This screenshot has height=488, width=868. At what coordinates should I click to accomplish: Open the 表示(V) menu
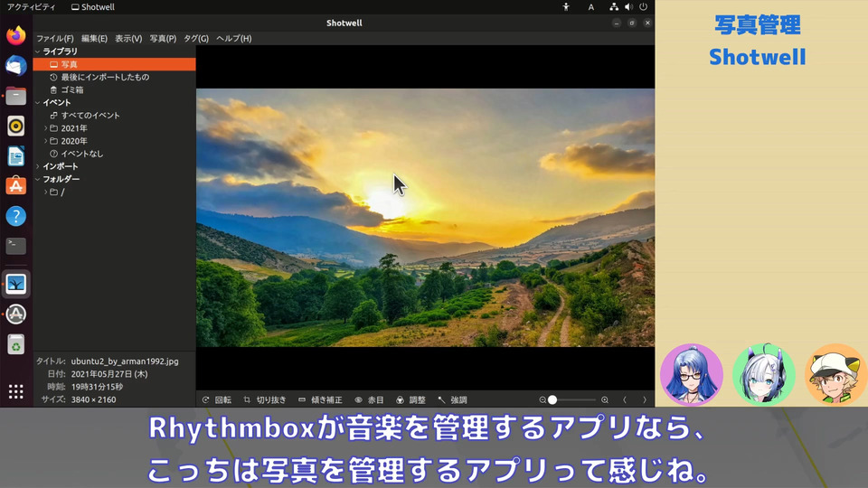(x=128, y=38)
